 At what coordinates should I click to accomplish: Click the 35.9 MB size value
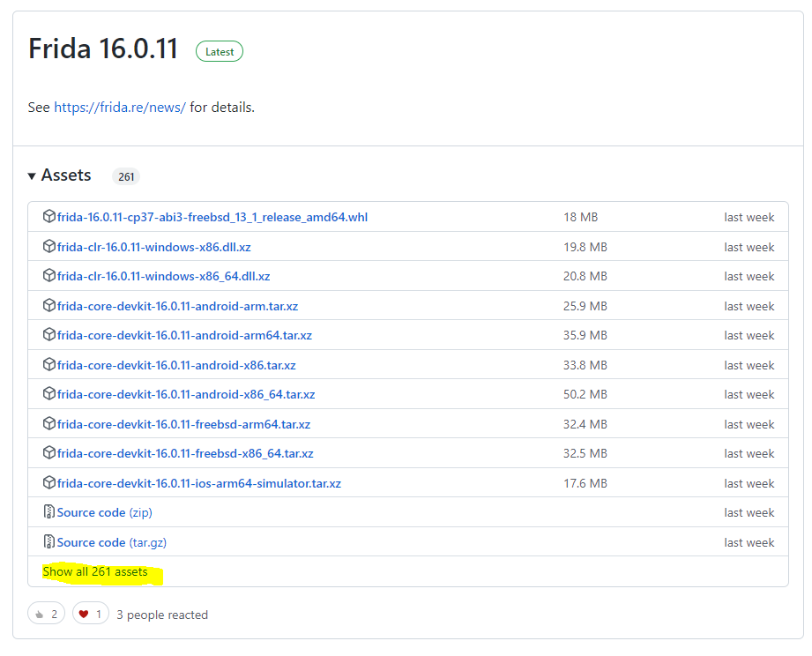[x=585, y=335]
